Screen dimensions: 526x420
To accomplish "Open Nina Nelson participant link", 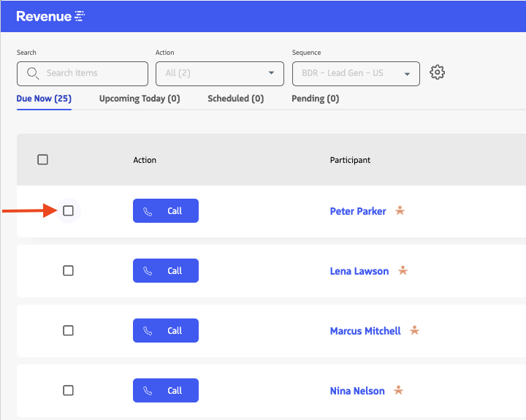I will (357, 391).
